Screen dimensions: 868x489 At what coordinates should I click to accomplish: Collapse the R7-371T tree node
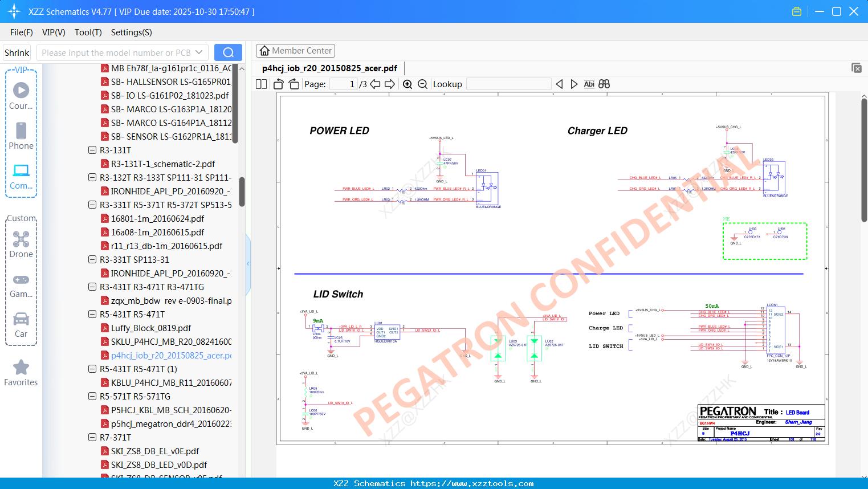(92, 438)
